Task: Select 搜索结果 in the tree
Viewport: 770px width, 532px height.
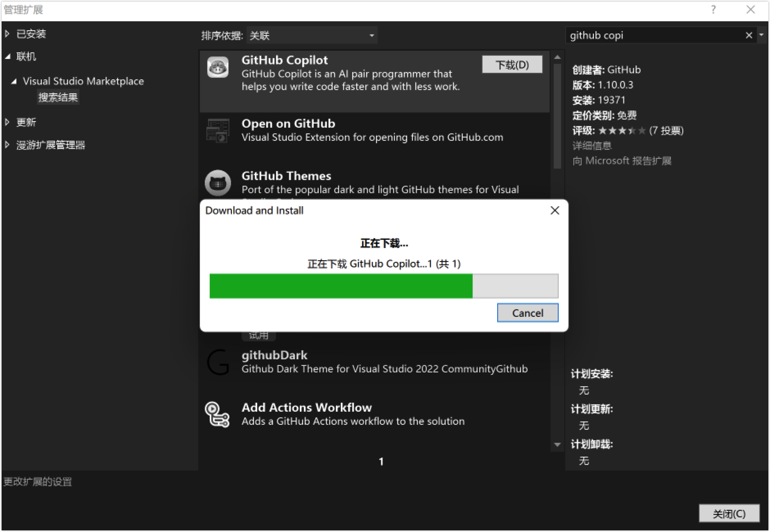Action: [x=58, y=97]
